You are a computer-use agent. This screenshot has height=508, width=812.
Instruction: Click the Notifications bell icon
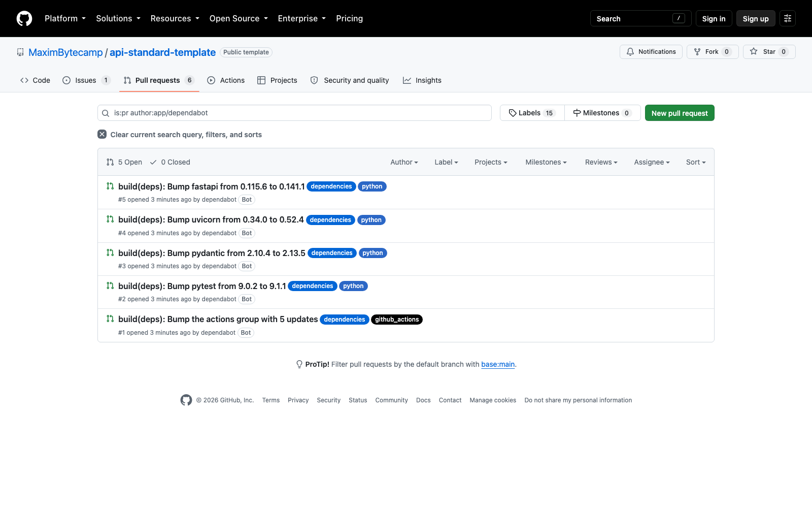point(630,52)
